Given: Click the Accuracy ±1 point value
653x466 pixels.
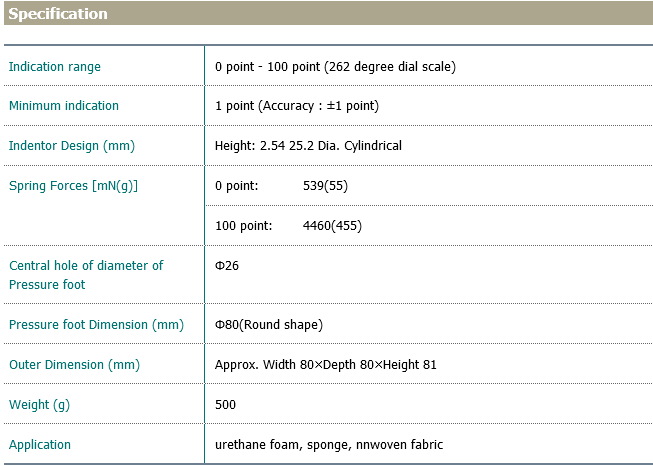Looking at the screenshot, I should click(x=297, y=106).
